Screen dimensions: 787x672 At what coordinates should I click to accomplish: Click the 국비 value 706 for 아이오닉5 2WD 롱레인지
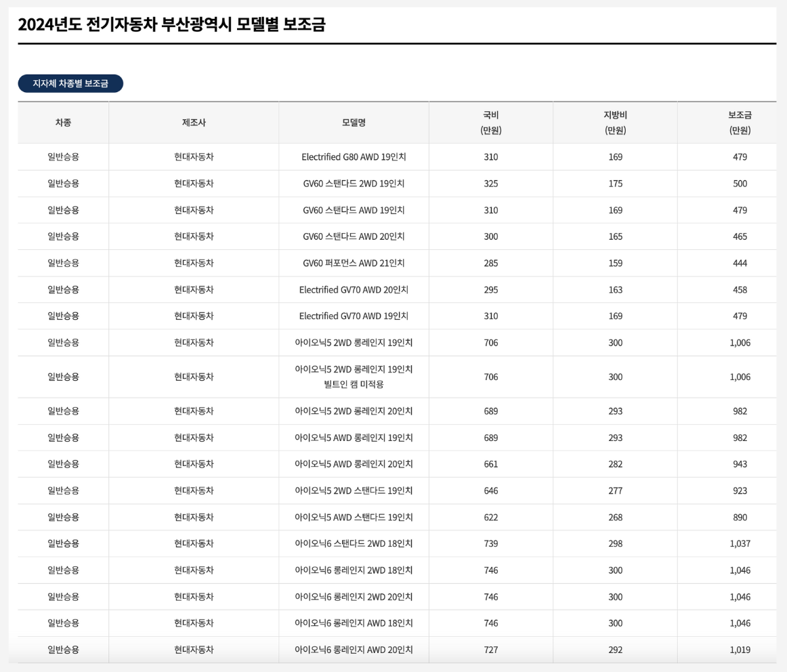click(490, 342)
